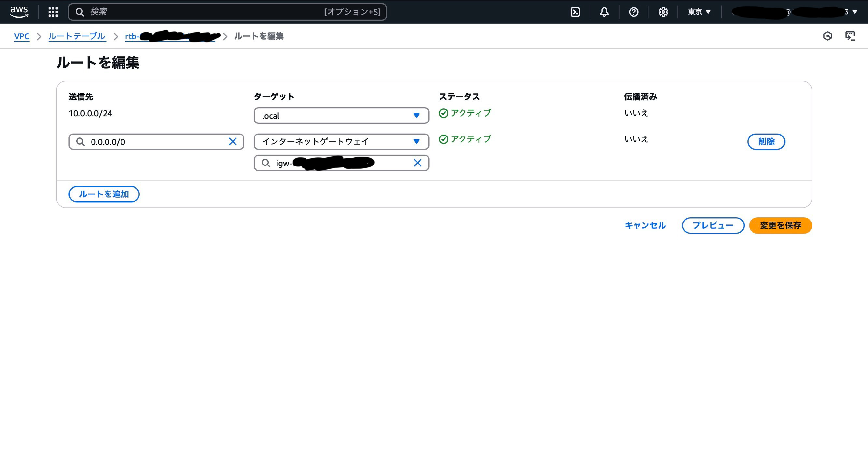Clear the igw gateway selection
The image size is (868, 473).
(417, 163)
